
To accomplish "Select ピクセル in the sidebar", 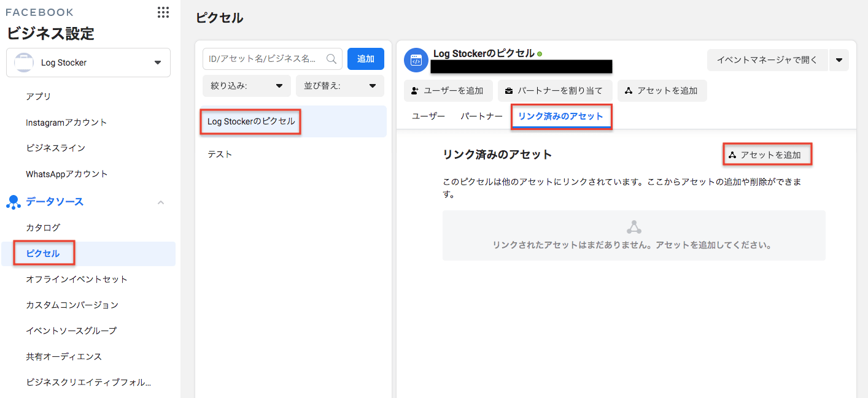I will click(x=88, y=253).
